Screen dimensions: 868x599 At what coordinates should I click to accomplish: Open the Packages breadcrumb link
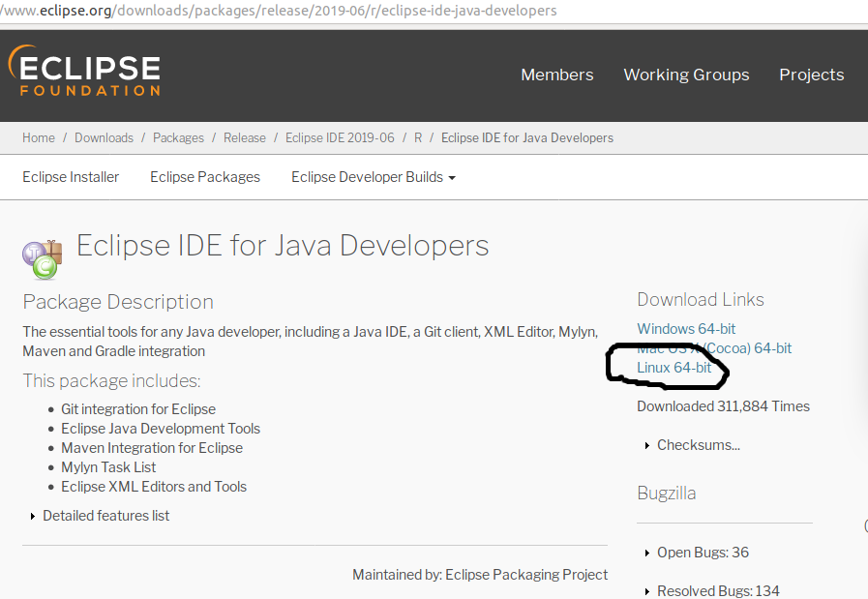[x=178, y=137]
